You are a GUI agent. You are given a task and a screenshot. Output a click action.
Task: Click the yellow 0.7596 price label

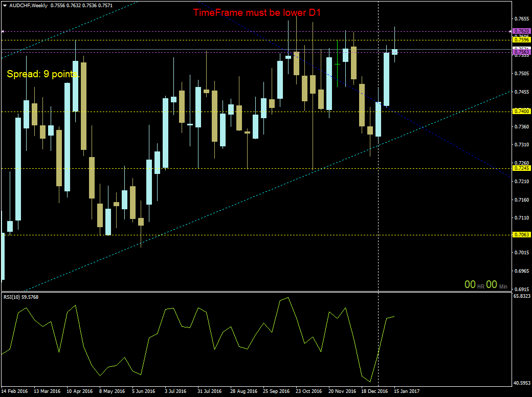[x=522, y=40]
